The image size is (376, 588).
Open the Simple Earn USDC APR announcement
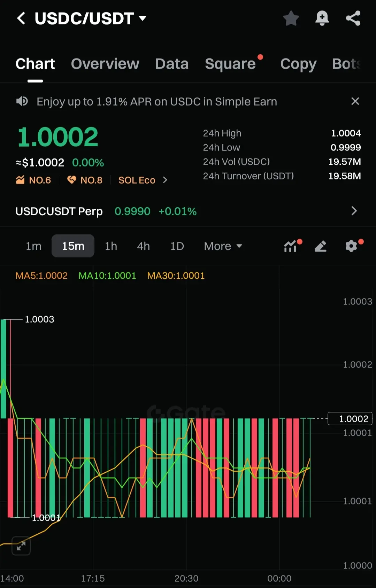(157, 101)
